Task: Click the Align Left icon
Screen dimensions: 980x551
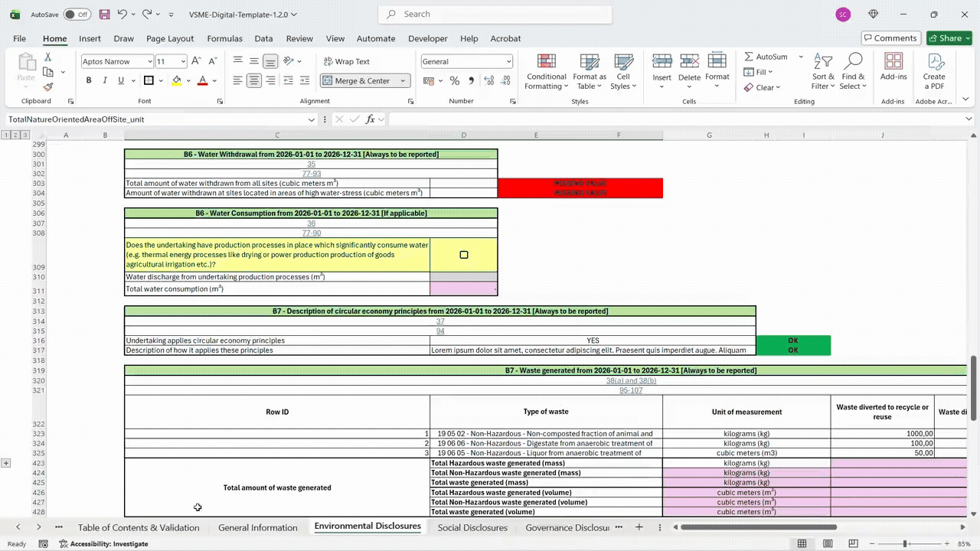Action: (237, 80)
